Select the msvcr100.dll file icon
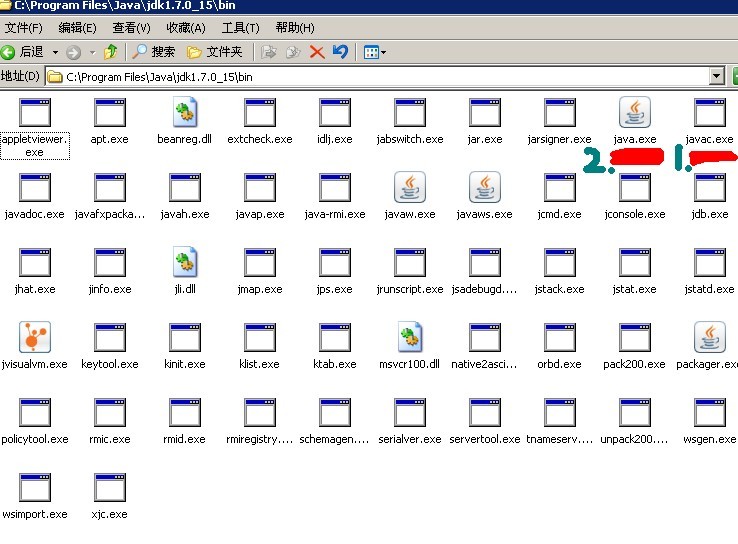Viewport: 738px width, 544px height. [x=409, y=337]
